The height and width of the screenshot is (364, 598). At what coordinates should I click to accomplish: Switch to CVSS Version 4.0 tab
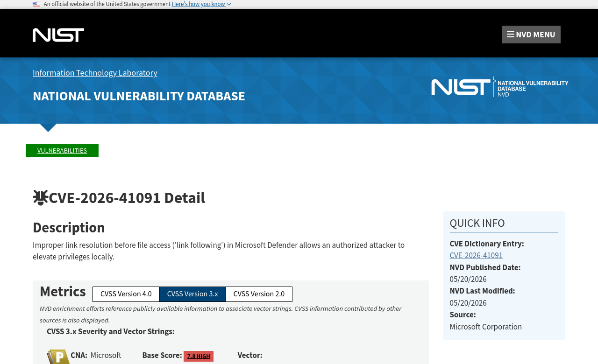coord(126,294)
